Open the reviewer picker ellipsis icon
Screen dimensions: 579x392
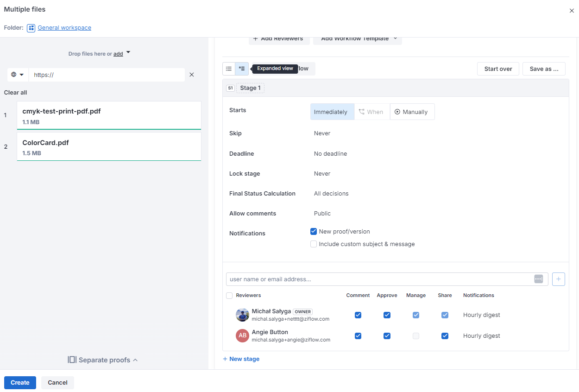click(538, 279)
